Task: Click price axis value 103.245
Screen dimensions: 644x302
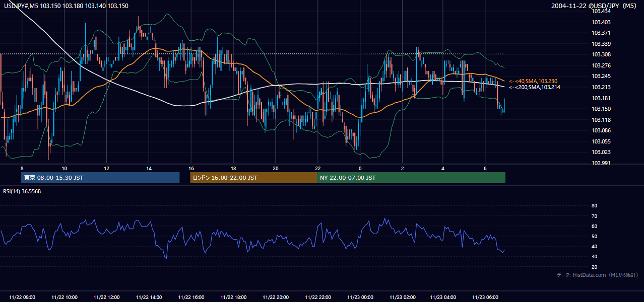Action: click(601, 77)
